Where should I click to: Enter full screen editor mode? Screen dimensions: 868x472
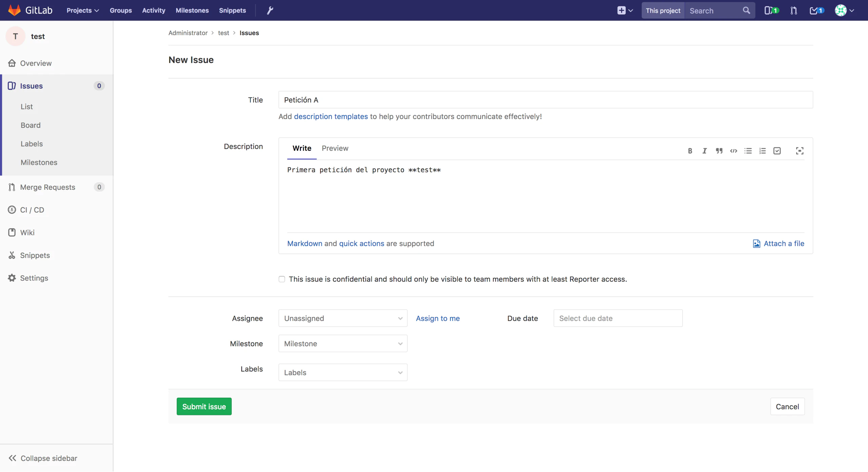[800, 151]
